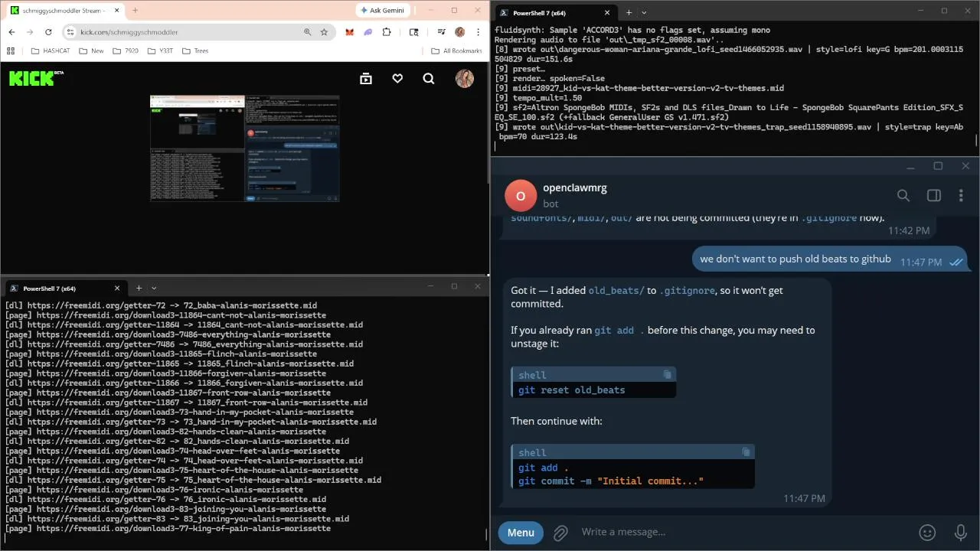The height and width of the screenshot is (551, 980).
Task: Go forward in the Chrome browser
Action: tap(30, 32)
